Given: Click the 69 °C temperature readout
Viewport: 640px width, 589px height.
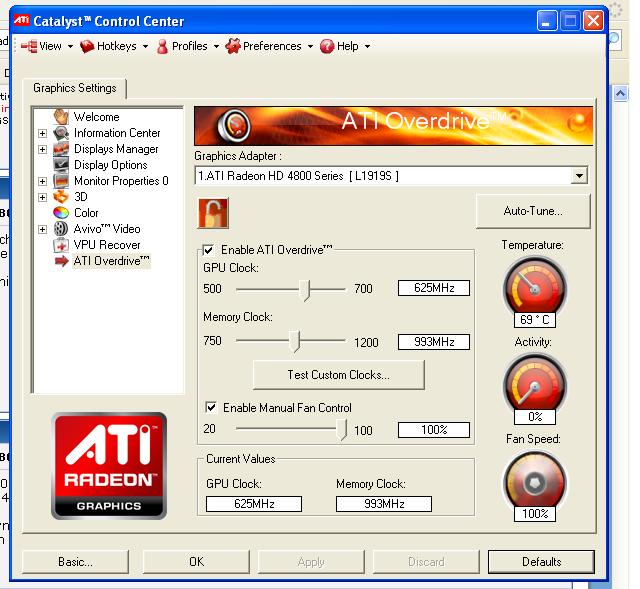Looking at the screenshot, I should (535, 320).
